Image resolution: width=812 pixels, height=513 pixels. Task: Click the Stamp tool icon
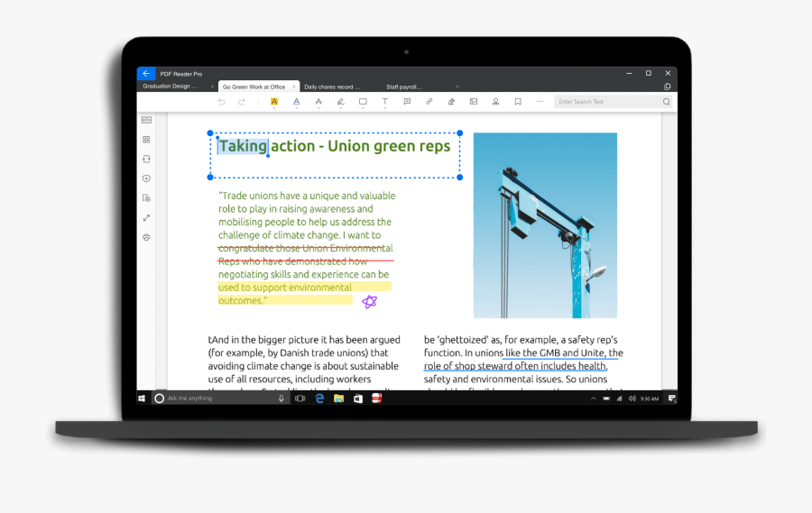pos(495,102)
